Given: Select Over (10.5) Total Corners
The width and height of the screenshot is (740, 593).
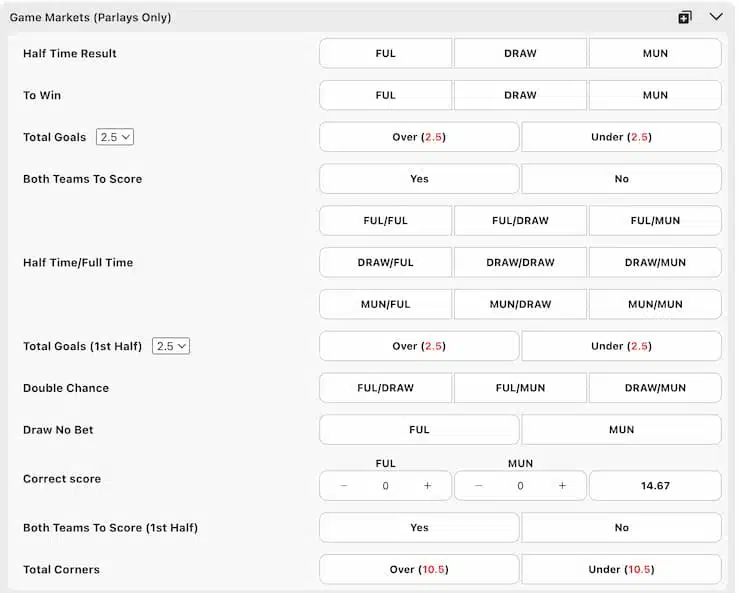Looking at the screenshot, I should [419, 569].
